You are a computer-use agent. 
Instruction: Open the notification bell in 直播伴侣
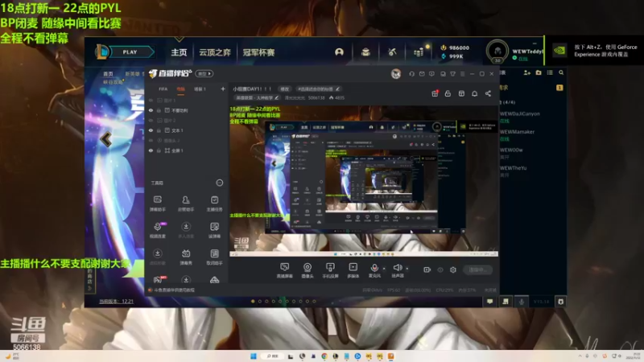pos(474,93)
